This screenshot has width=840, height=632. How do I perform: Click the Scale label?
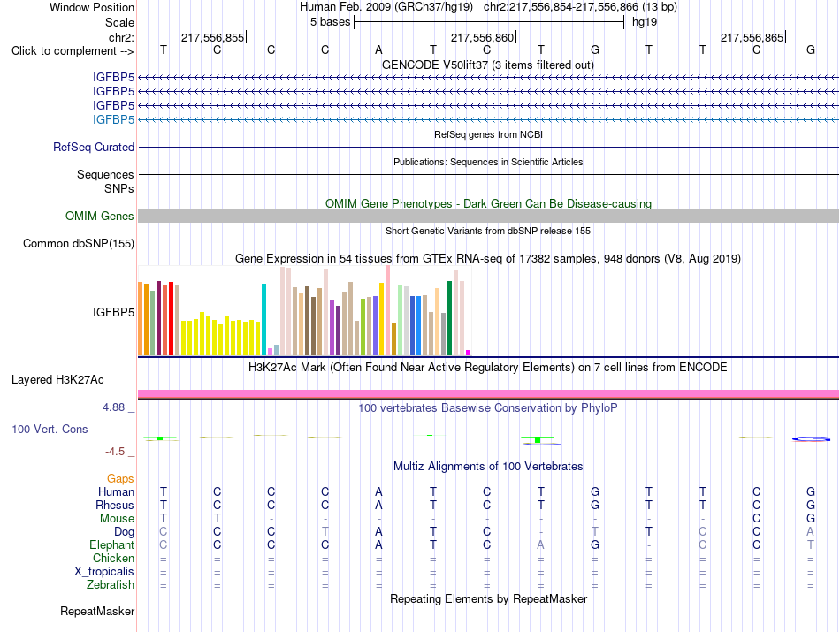(x=119, y=22)
